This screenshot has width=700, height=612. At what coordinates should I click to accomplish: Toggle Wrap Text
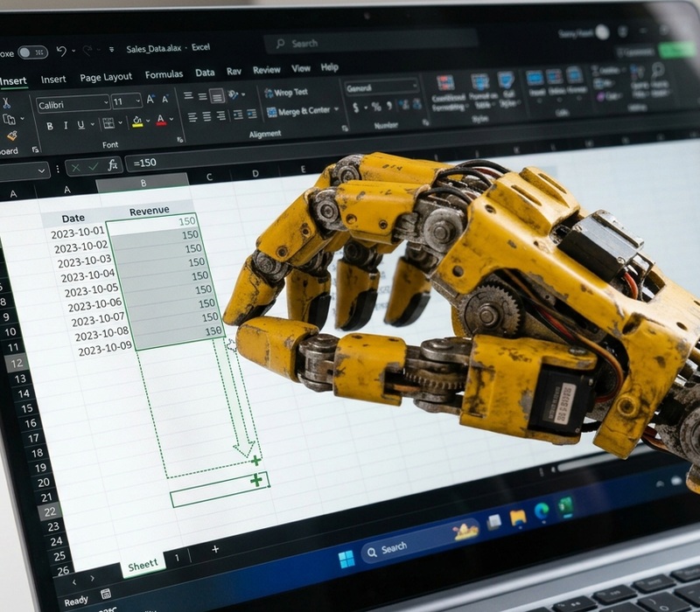tap(286, 93)
